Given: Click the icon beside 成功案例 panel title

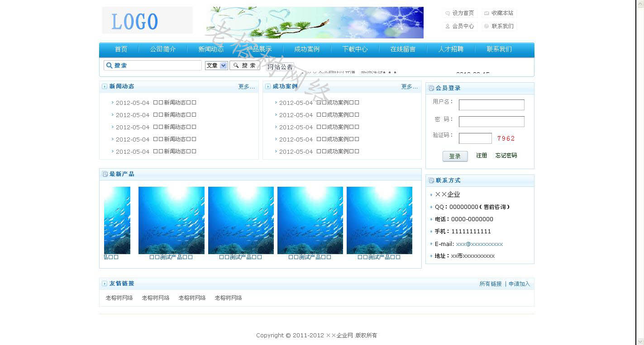Looking at the screenshot, I should point(268,86).
